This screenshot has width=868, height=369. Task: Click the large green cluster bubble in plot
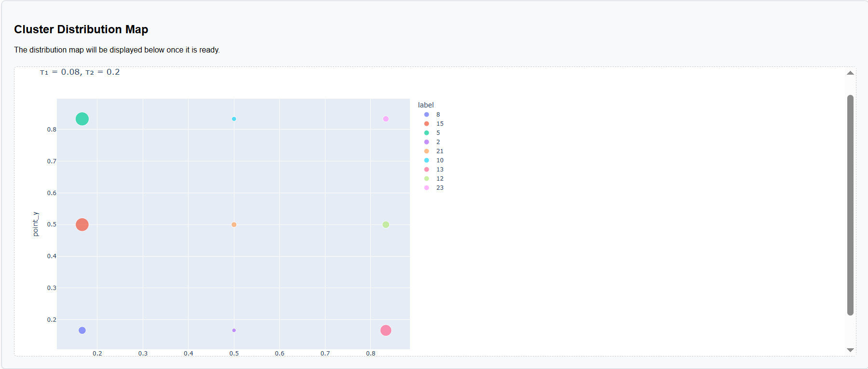[x=82, y=119]
